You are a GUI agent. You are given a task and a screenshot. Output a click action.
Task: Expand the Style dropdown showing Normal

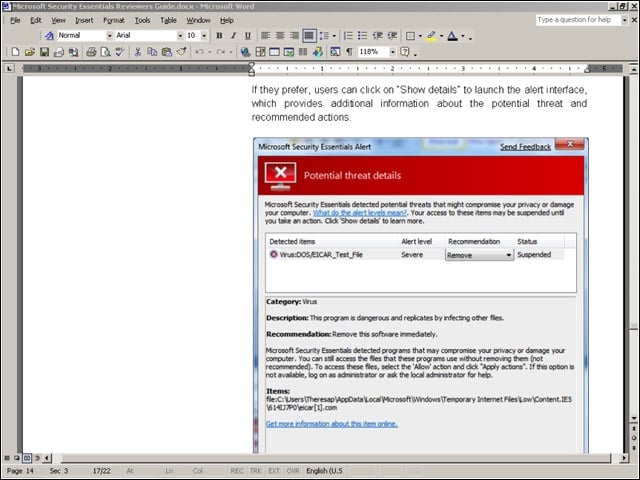(109, 36)
